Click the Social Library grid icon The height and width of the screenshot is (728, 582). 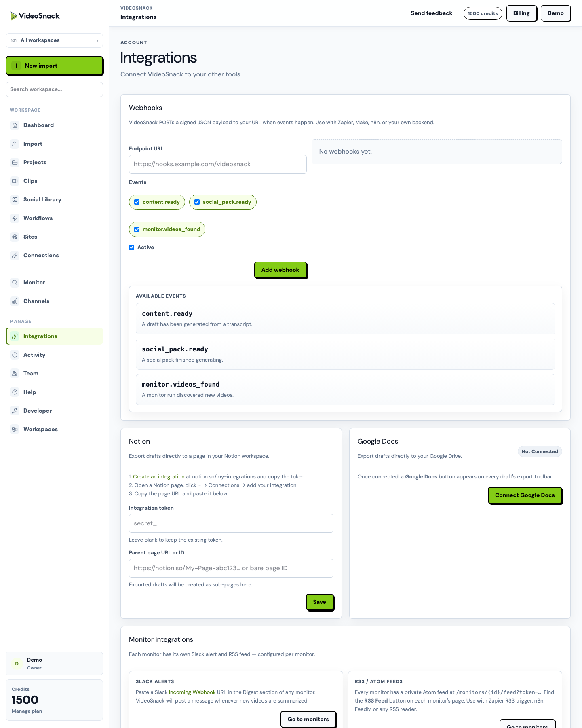pyautogui.click(x=15, y=199)
